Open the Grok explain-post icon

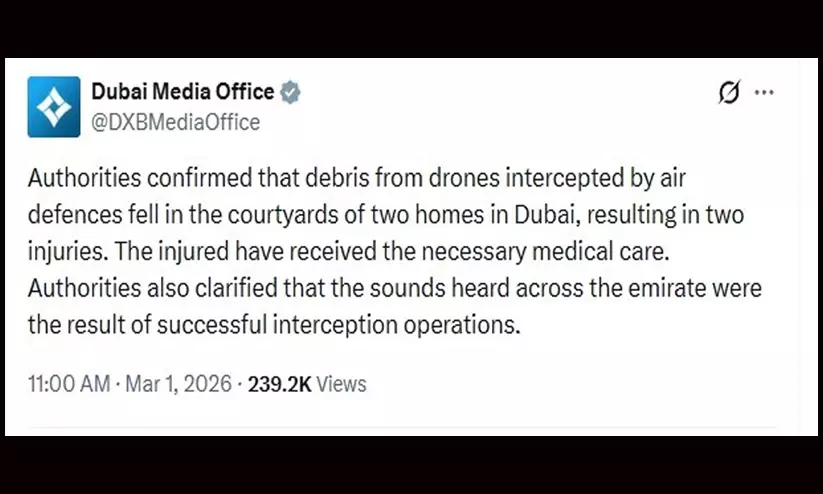click(x=730, y=93)
